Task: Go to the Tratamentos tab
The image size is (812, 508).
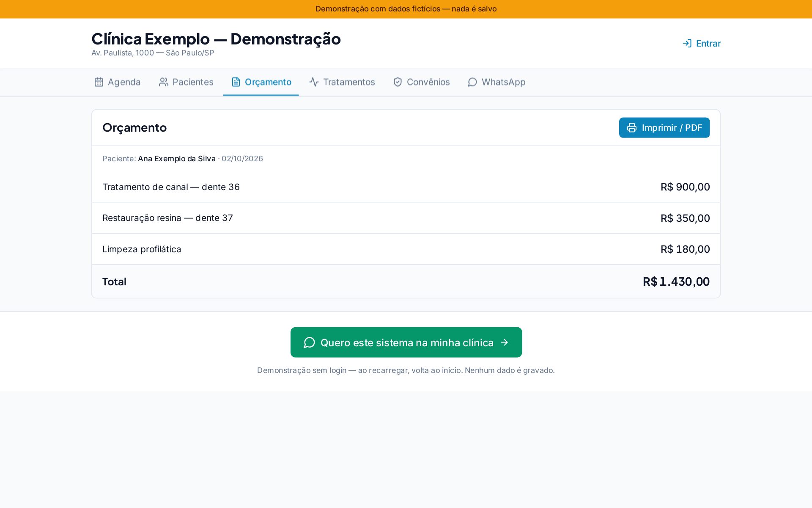Action: coord(342,82)
